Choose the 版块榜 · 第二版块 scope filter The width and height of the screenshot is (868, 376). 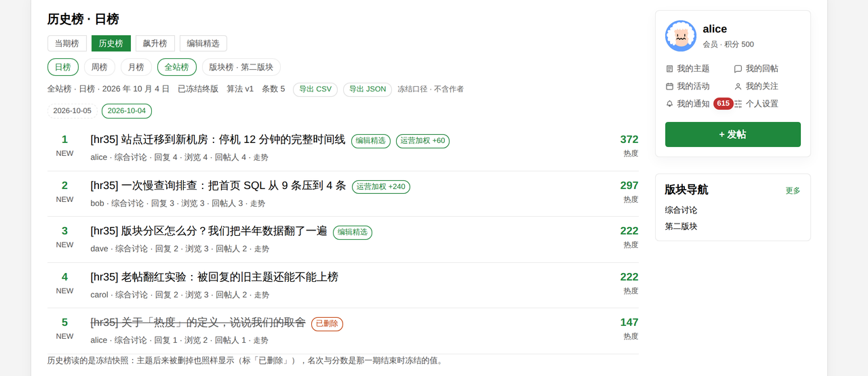(x=241, y=67)
